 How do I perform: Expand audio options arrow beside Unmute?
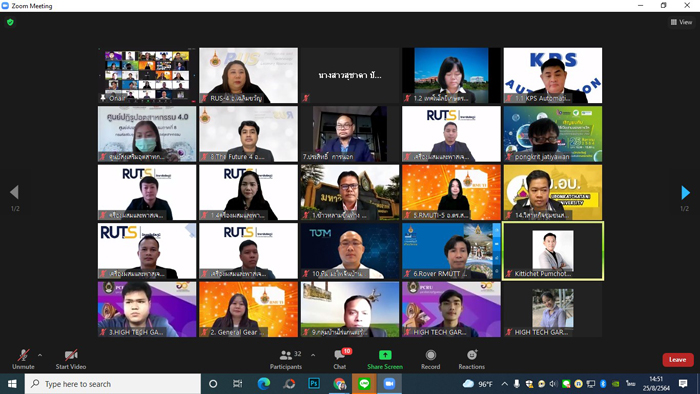(x=40, y=356)
